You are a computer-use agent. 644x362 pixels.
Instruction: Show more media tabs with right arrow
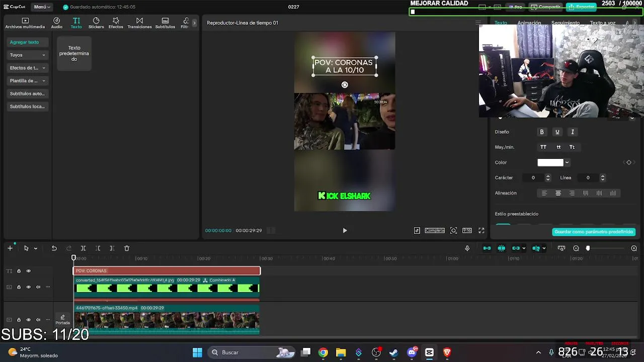[194, 23]
